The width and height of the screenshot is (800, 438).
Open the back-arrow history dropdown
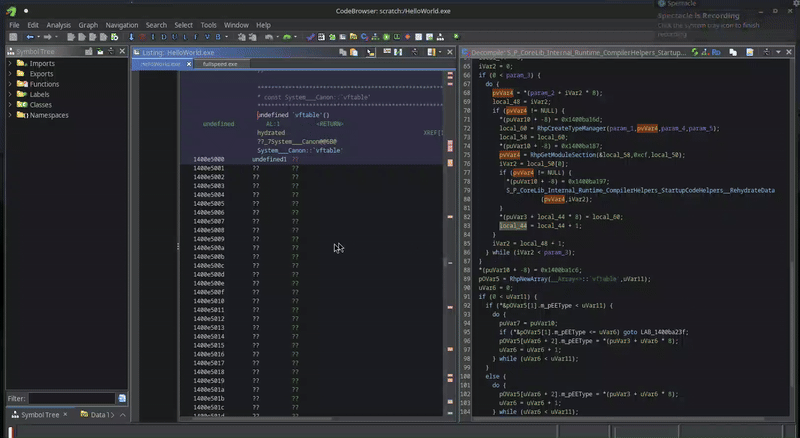coord(38,37)
